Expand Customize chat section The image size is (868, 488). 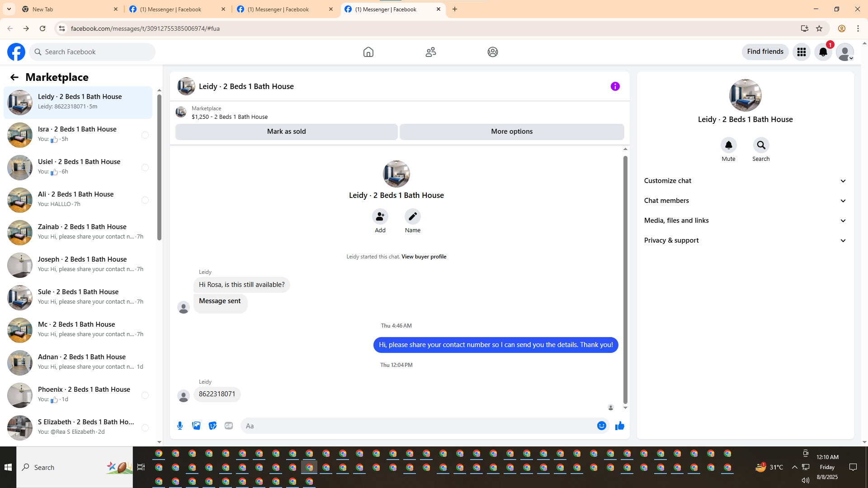(745, 181)
